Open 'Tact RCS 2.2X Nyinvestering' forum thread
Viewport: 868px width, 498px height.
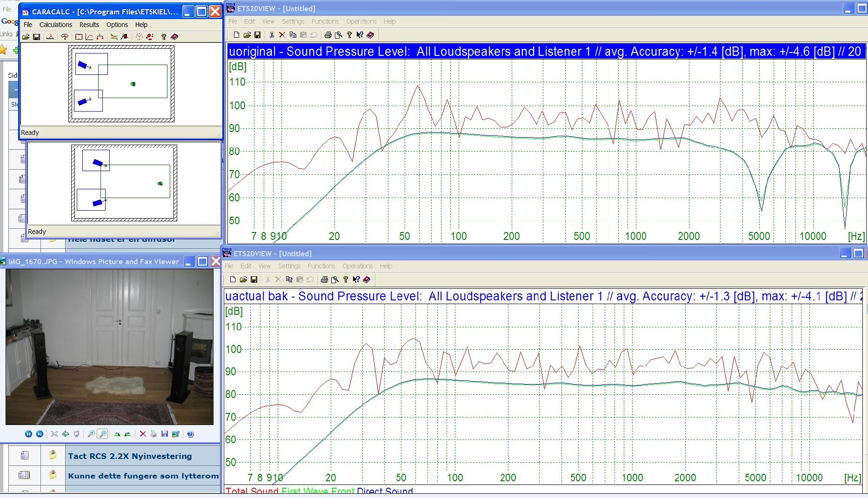coord(130,456)
